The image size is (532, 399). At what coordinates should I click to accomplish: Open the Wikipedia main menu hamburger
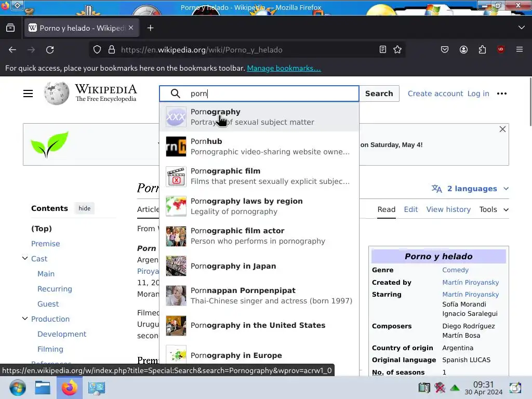click(28, 94)
